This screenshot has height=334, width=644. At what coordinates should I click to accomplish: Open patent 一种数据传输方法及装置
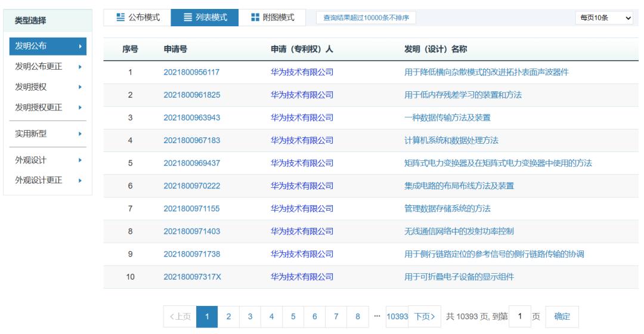447,117
